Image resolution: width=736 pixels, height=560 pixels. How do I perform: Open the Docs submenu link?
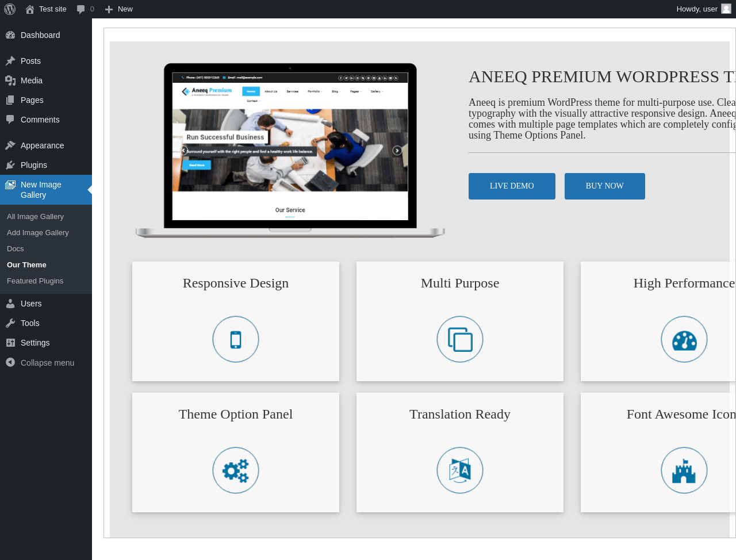click(16, 249)
